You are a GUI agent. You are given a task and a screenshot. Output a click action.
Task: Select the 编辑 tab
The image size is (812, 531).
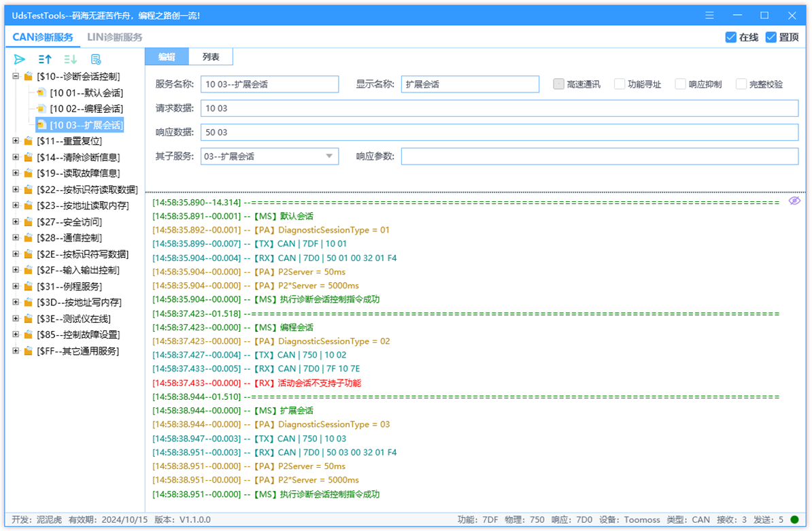[x=167, y=57]
